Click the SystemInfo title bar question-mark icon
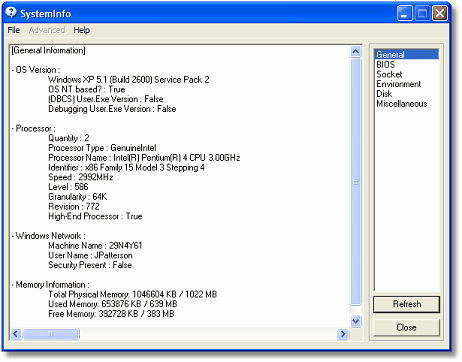This screenshot has height=362, width=462. [x=11, y=13]
